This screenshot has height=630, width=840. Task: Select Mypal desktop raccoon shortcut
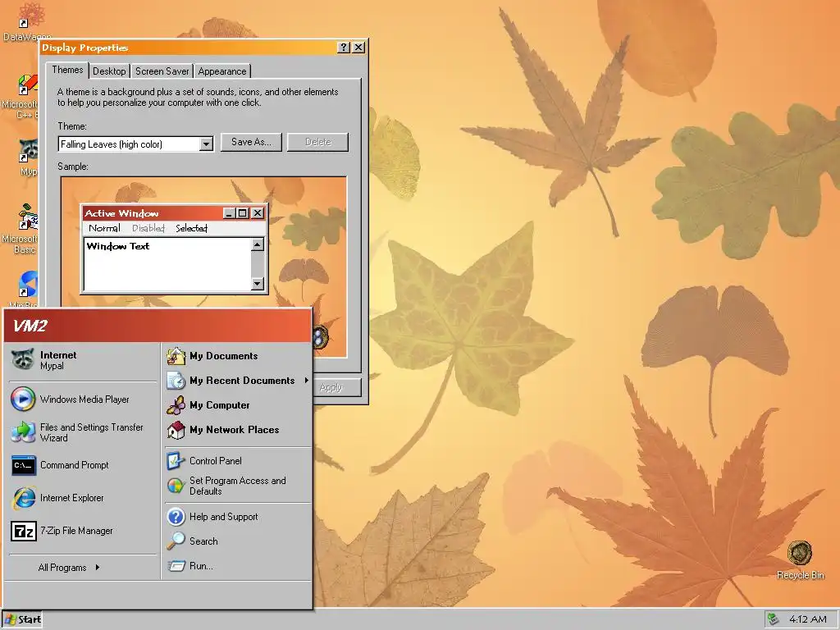pos(28,151)
